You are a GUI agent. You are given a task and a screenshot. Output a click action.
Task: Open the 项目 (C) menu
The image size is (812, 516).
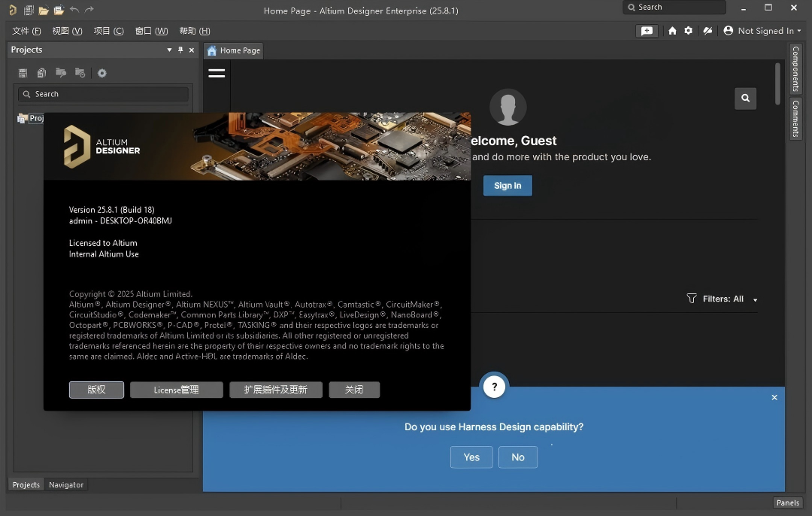[x=109, y=31]
